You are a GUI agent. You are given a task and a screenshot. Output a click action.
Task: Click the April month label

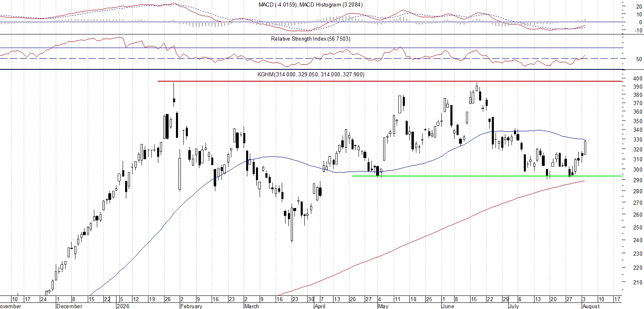(320, 306)
